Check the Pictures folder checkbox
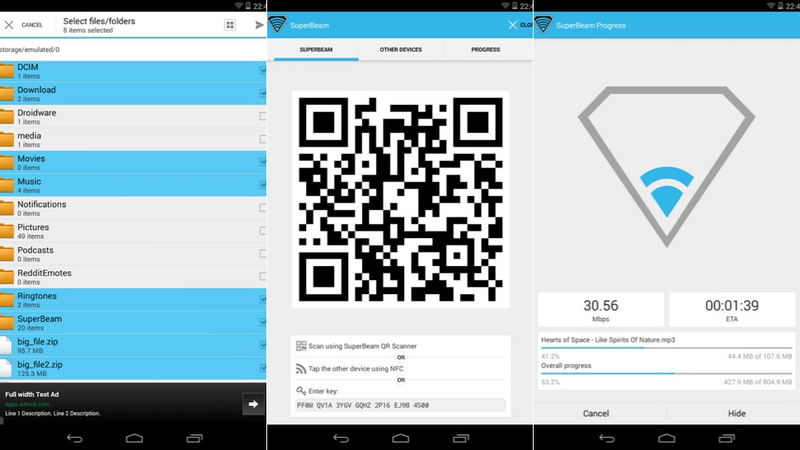 [263, 231]
